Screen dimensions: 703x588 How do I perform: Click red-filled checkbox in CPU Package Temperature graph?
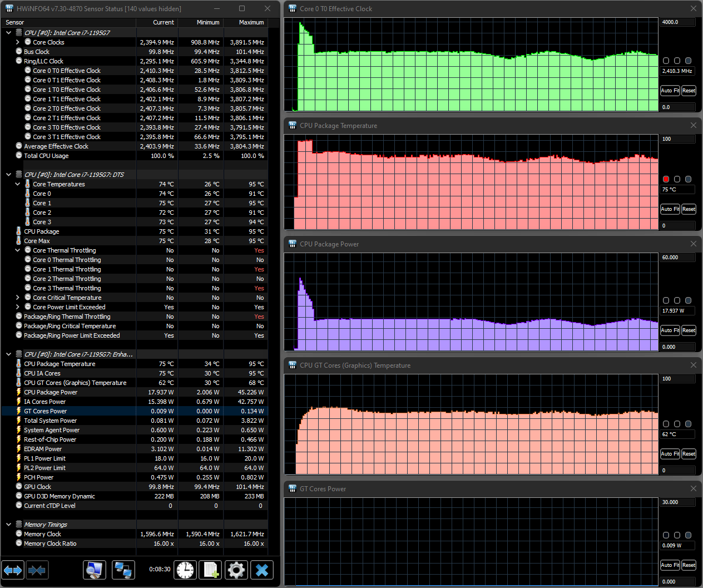[666, 179]
